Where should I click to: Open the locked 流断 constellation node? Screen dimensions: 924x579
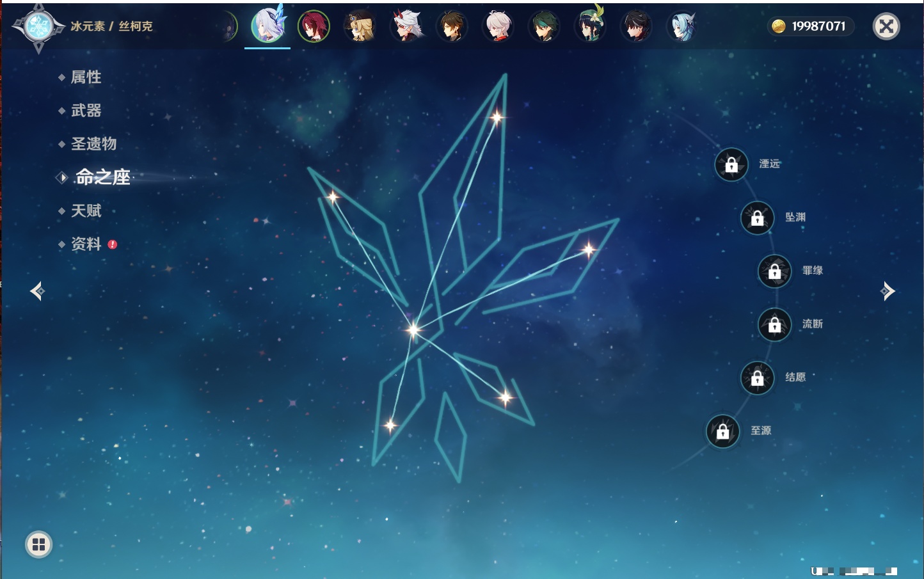775,325
